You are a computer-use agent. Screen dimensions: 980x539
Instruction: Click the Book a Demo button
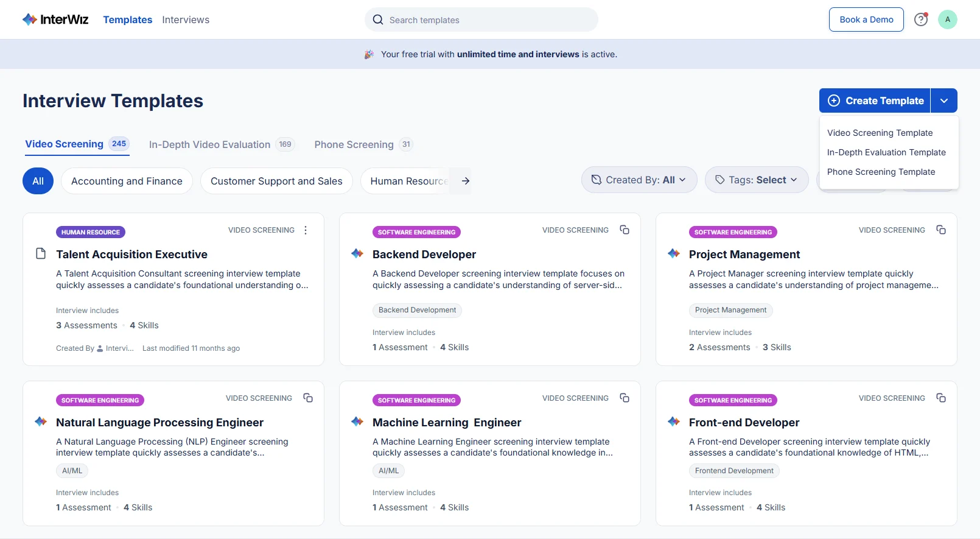point(866,19)
